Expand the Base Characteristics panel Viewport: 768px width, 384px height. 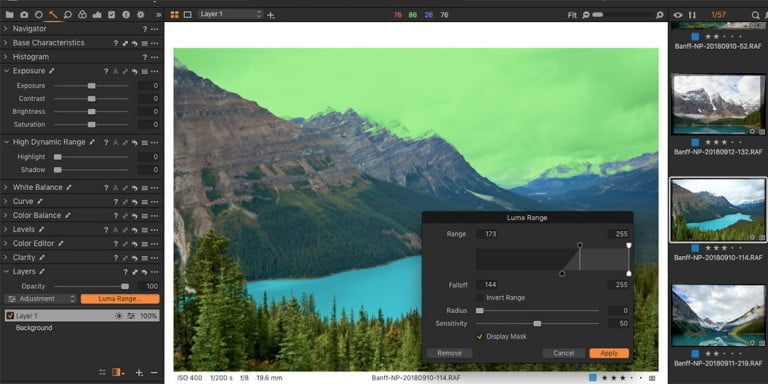point(6,43)
